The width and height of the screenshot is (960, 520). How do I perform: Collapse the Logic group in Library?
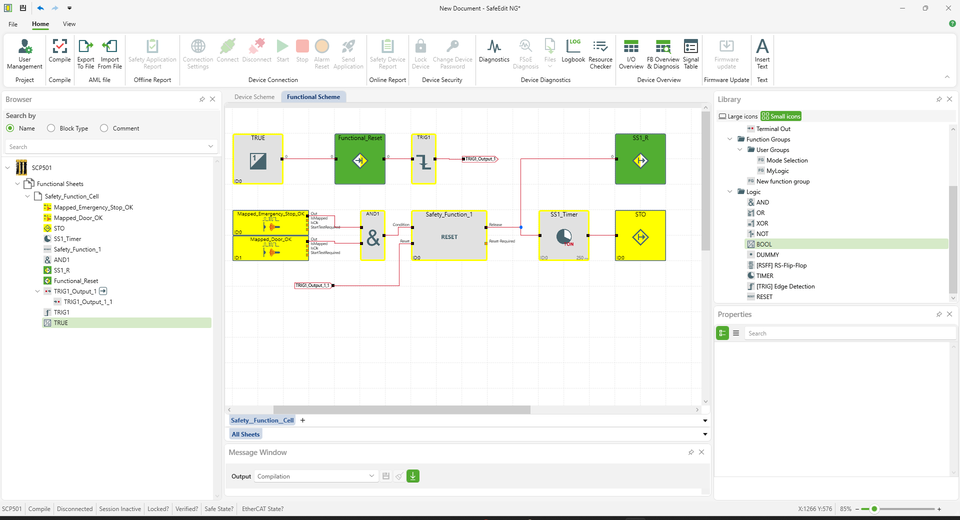point(729,191)
